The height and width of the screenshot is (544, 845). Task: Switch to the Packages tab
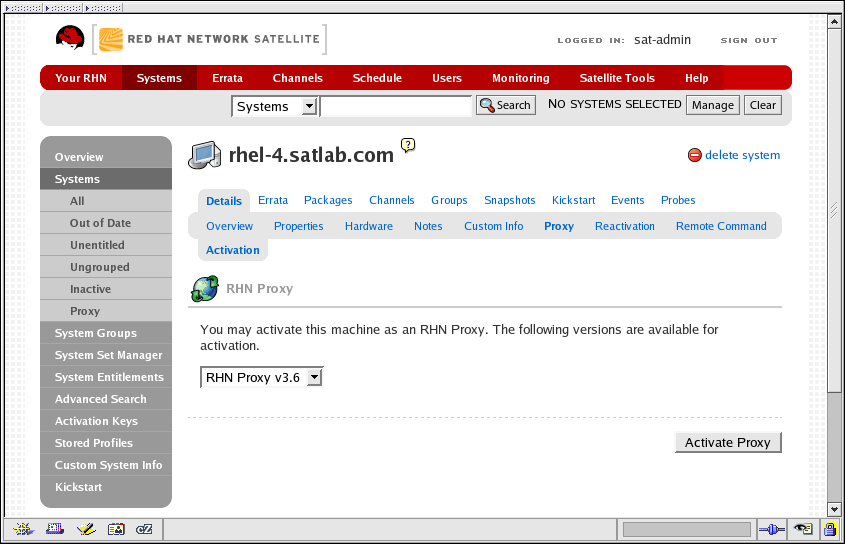point(328,200)
